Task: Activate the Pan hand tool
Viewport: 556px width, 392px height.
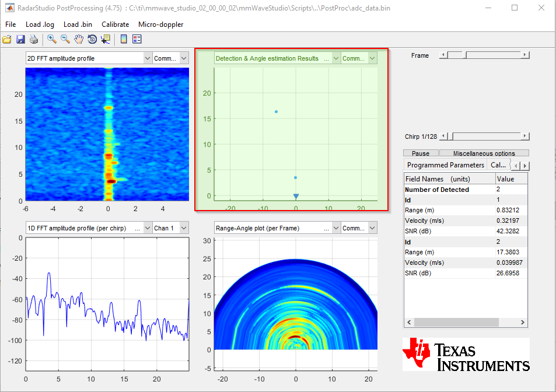Action: point(79,39)
